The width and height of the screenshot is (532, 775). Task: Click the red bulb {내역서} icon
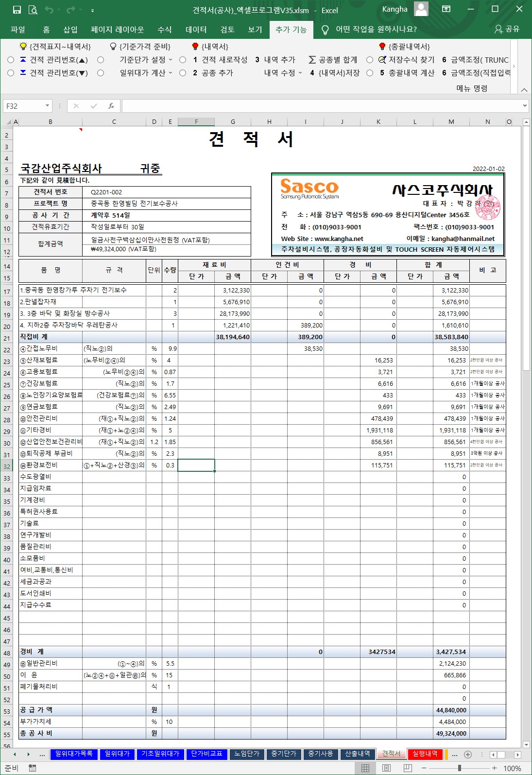[195, 46]
